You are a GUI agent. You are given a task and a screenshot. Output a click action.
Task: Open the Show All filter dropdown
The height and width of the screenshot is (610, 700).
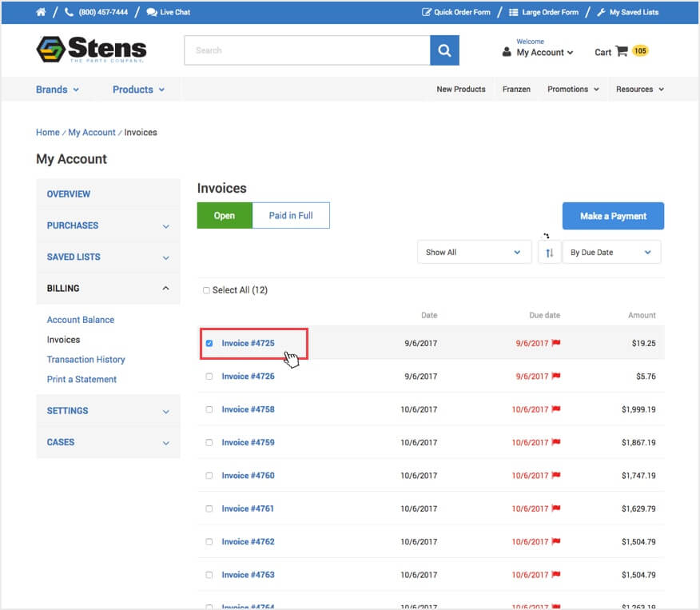(474, 252)
